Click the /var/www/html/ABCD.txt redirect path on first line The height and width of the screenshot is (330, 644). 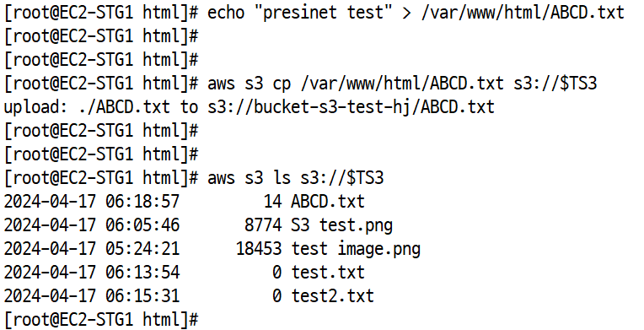coord(523,13)
